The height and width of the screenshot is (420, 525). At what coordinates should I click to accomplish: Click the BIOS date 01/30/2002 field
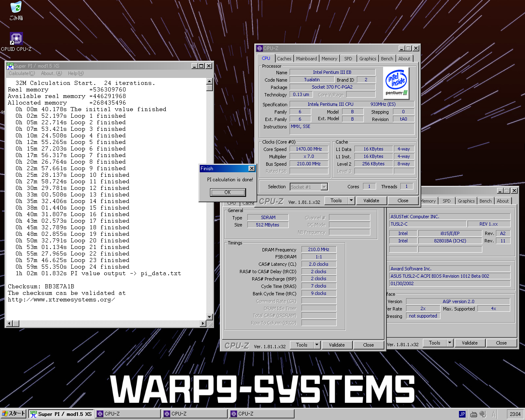(x=450, y=283)
